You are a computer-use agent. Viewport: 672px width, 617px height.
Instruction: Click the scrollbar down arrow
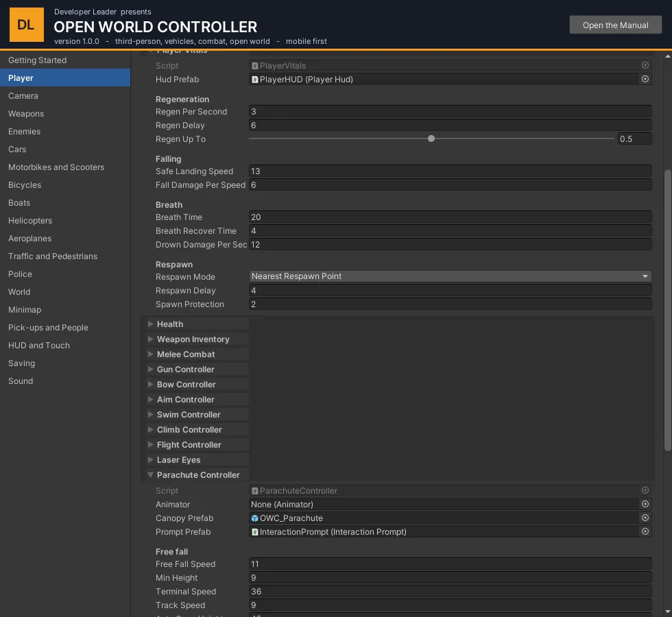pos(667,612)
